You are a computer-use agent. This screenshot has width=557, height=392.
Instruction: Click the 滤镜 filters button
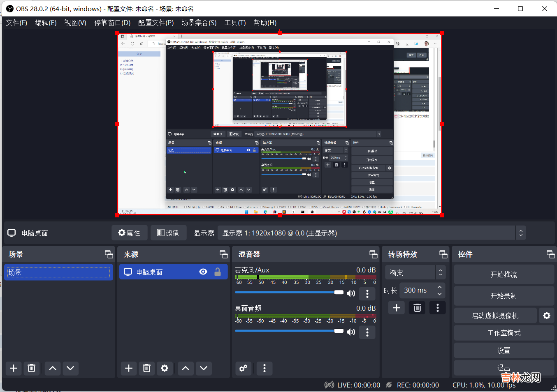point(168,233)
